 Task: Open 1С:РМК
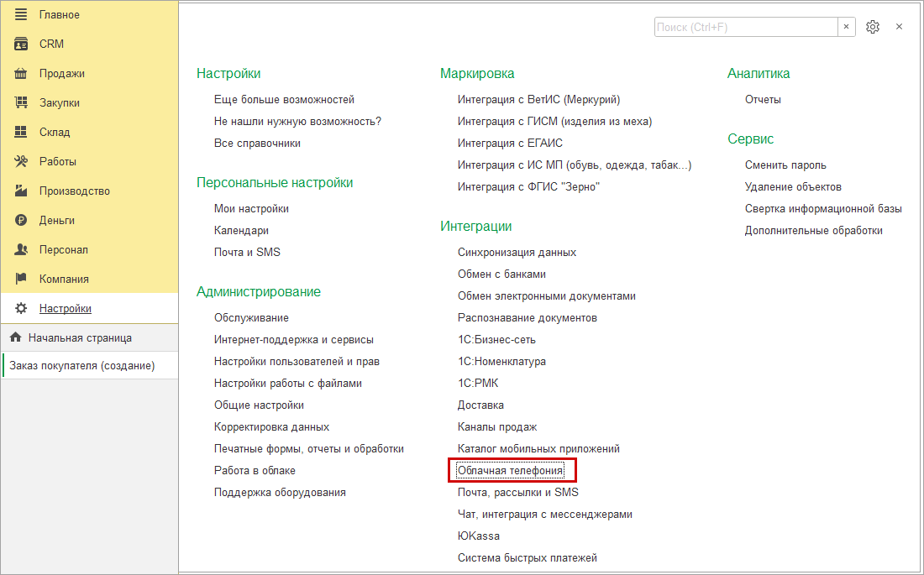(478, 383)
